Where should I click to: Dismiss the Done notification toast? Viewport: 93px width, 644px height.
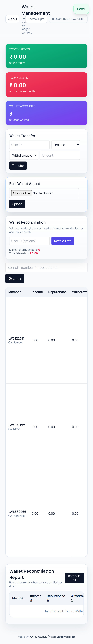tap(81, 9)
